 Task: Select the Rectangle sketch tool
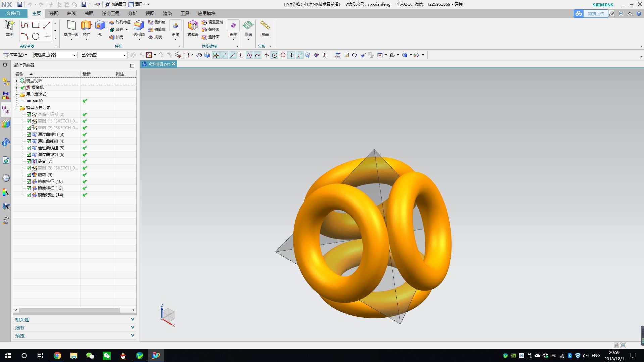(36, 25)
